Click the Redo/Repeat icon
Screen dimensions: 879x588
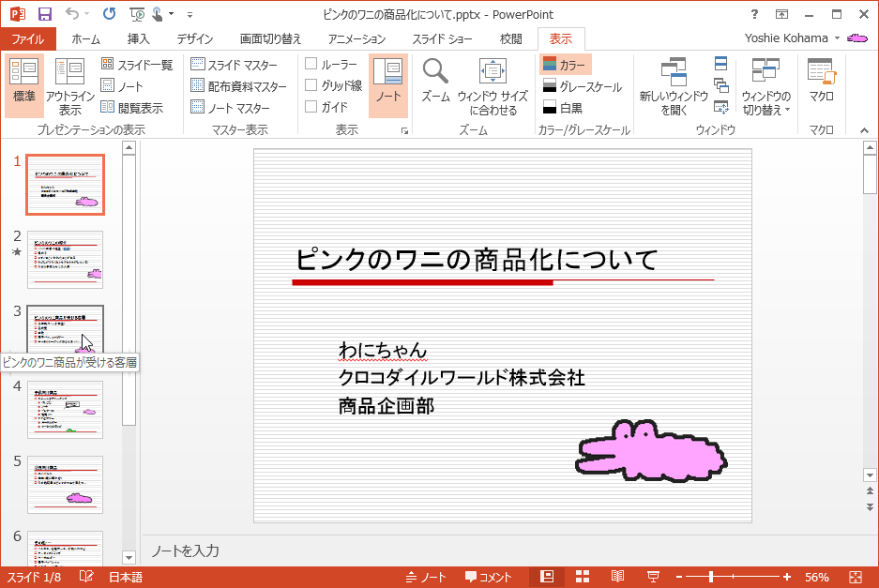click(x=110, y=13)
